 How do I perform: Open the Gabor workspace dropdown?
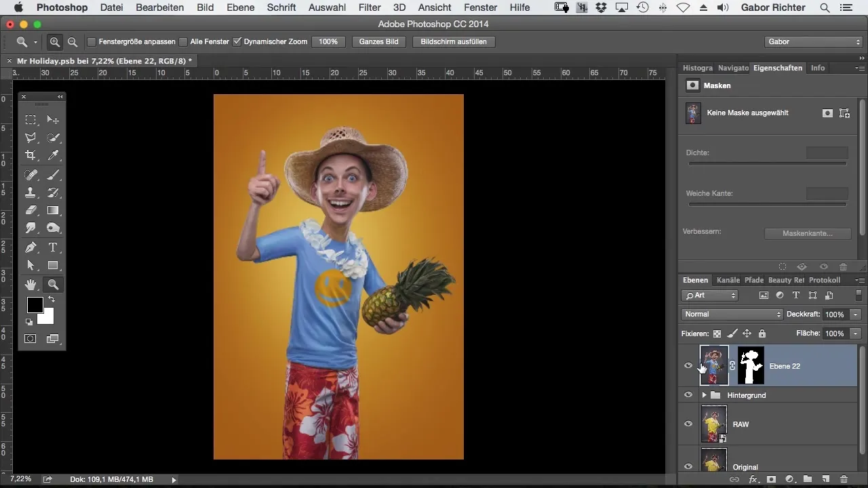812,41
